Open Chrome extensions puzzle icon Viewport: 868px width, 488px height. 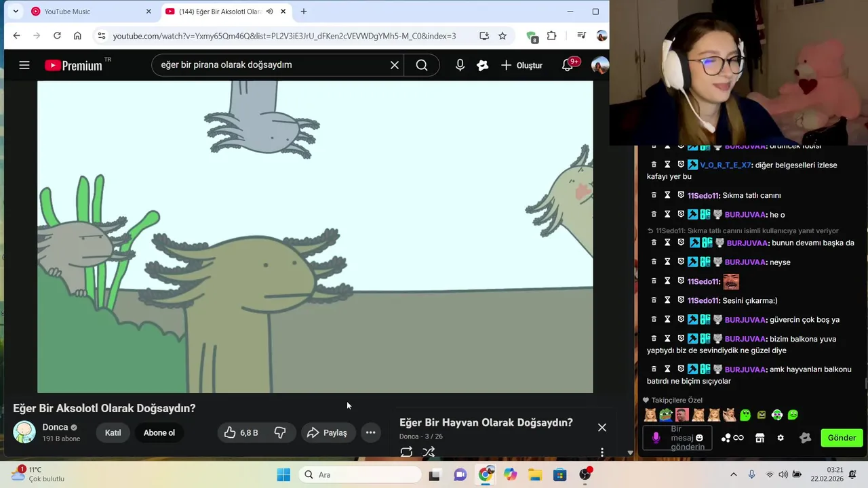tap(551, 36)
